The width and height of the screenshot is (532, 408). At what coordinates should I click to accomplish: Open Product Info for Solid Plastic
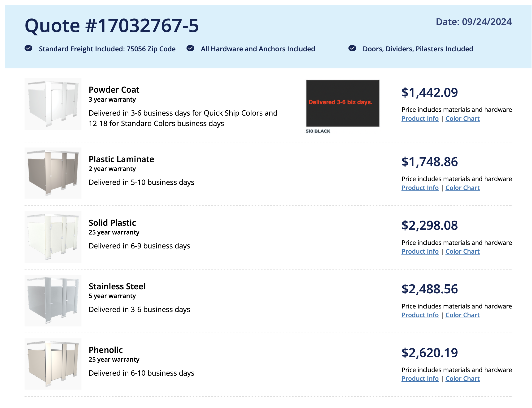pyautogui.click(x=420, y=252)
